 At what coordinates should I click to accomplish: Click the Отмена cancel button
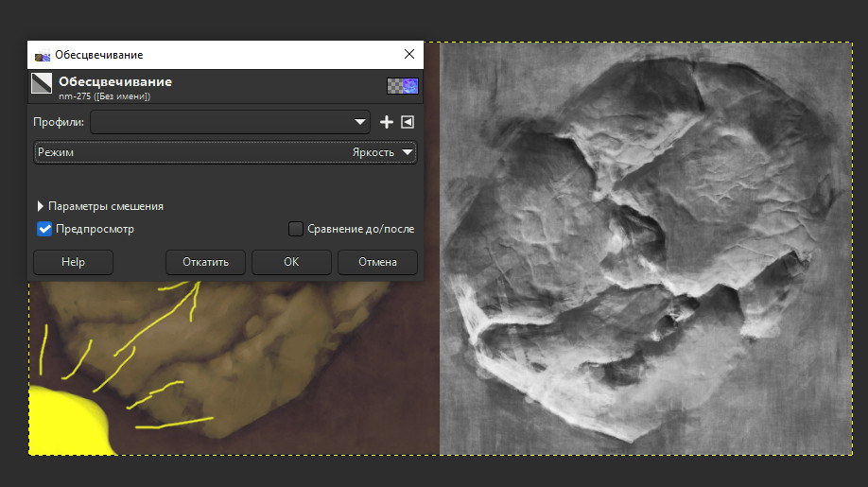pos(377,262)
